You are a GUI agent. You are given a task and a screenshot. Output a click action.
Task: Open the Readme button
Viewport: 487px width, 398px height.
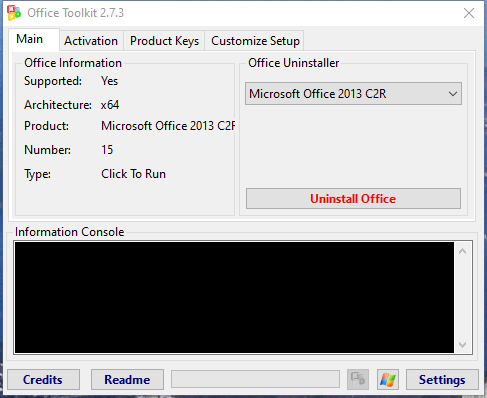coord(127,379)
